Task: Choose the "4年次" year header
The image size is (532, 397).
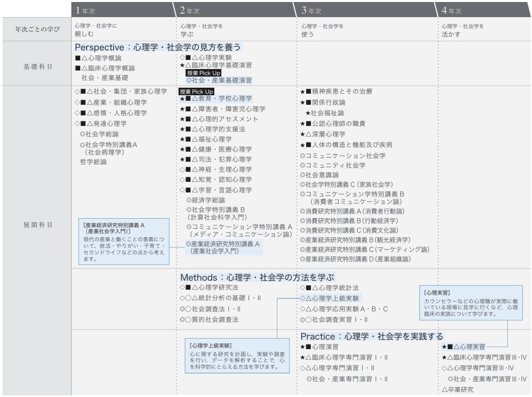Action: tap(452, 11)
